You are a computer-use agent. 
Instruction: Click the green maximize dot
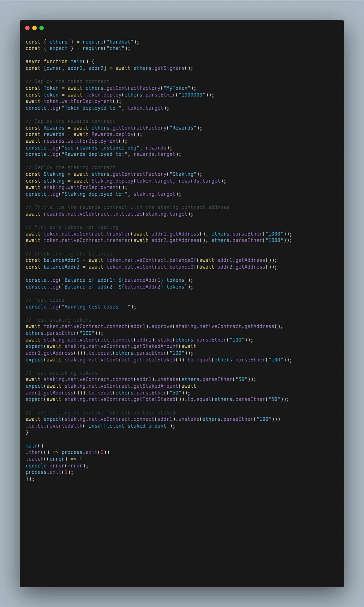click(42, 28)
